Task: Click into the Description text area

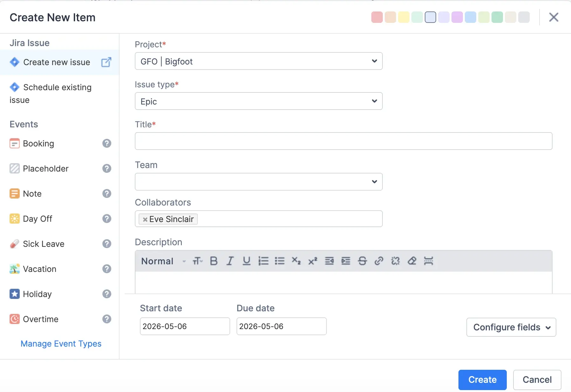Action: click(343, 282)
